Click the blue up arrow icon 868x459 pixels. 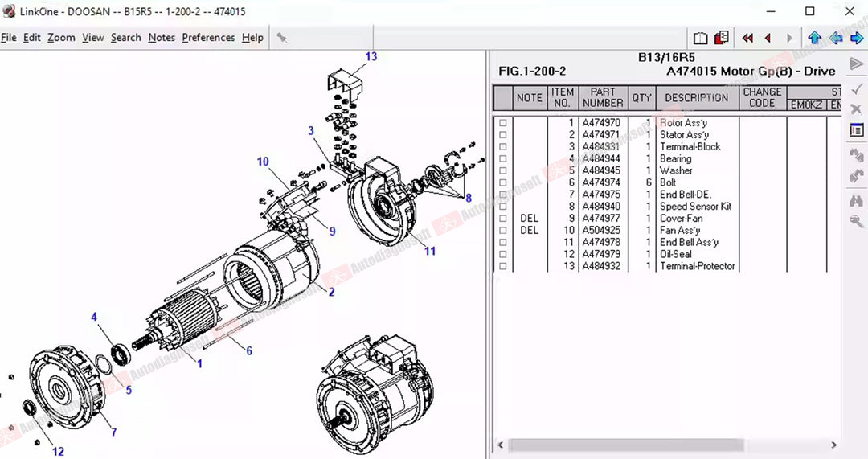pyautogui.click(x=814, y=38)
